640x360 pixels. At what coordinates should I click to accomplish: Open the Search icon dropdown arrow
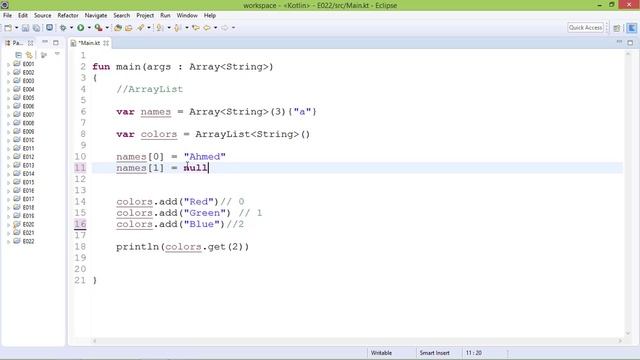(x=149, y=28)
